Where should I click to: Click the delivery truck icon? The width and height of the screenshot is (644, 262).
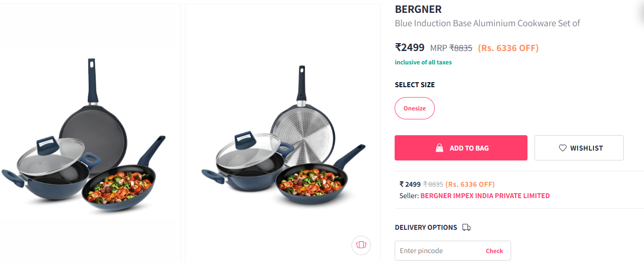coord(467,227)
